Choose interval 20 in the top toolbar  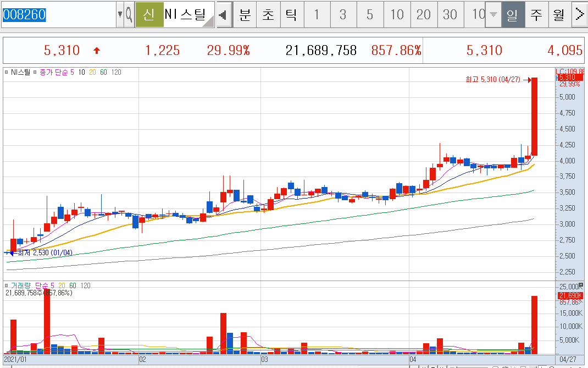pos(424,15)
